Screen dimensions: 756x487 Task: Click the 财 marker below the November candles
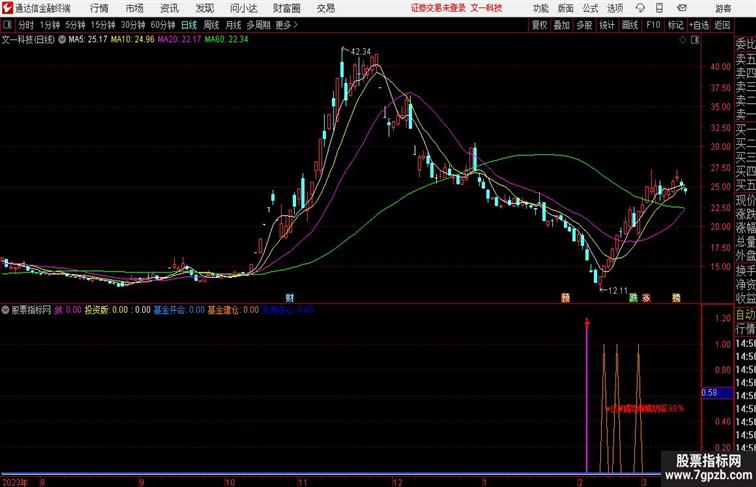tap(289, 298)
